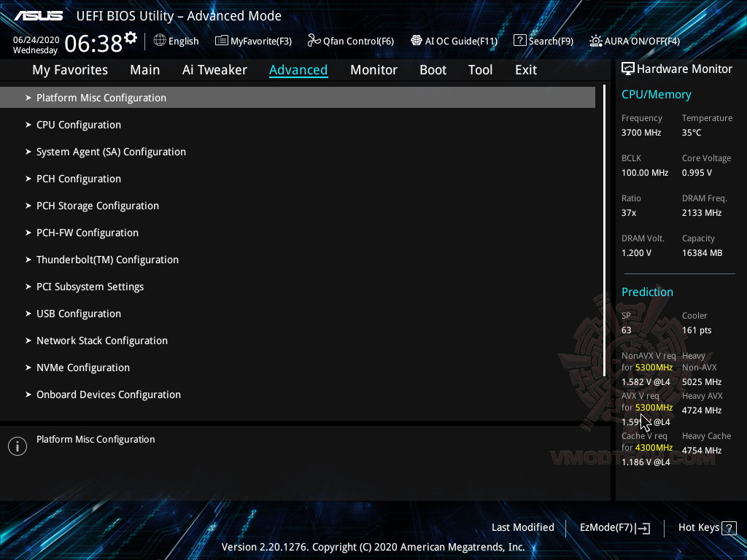This screenshot has width=747, height=560.
Task: Click the MyFavorite list icon
Action: [x=222, y=41]
